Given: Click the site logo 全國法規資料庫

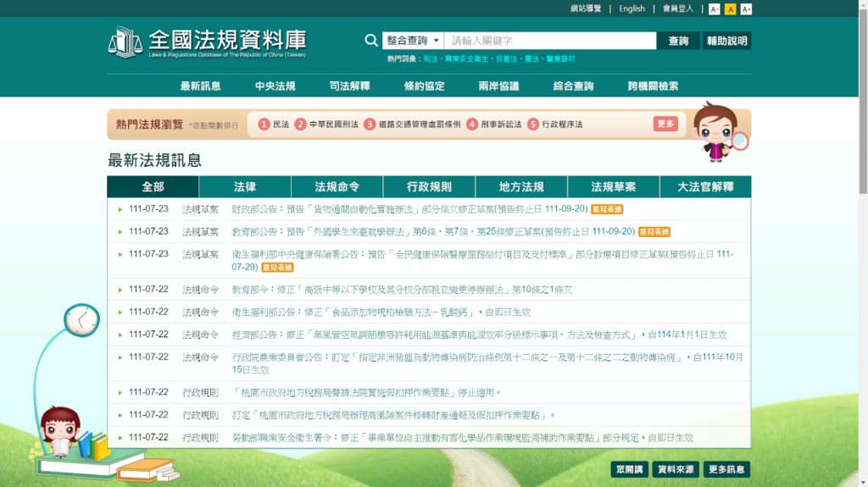Looking at the screenshot, I should (x=207, y=42).
